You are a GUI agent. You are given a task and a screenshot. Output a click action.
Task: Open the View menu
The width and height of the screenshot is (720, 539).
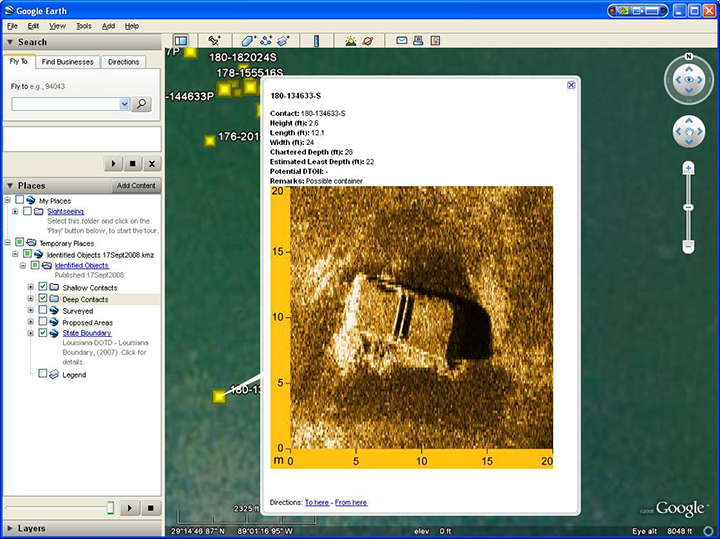pyautogui.click(x=57, y=26)
